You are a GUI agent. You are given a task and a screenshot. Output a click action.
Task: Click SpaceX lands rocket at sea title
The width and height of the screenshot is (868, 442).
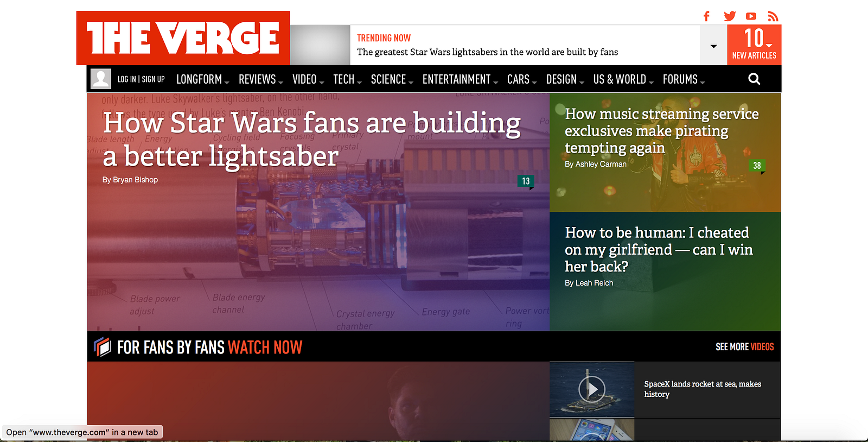(x=703, y=389)
